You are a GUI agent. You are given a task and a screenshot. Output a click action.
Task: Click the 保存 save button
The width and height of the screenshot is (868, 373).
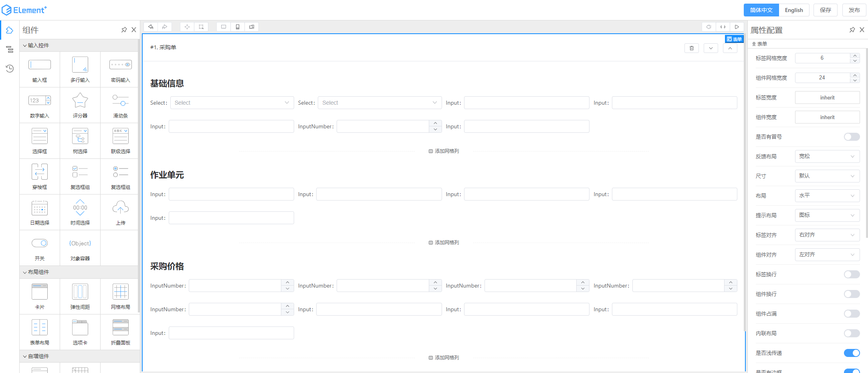825,10
